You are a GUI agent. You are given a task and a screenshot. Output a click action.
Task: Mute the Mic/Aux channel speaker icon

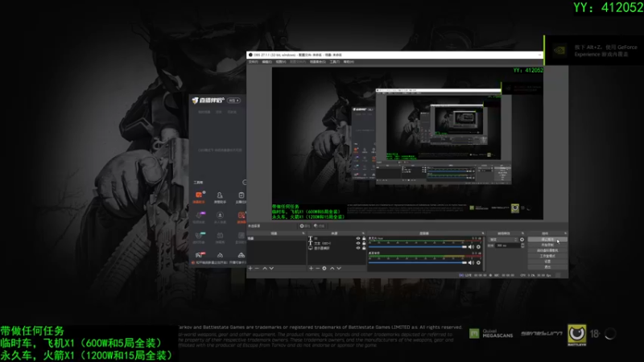click(x=471, y=247)
